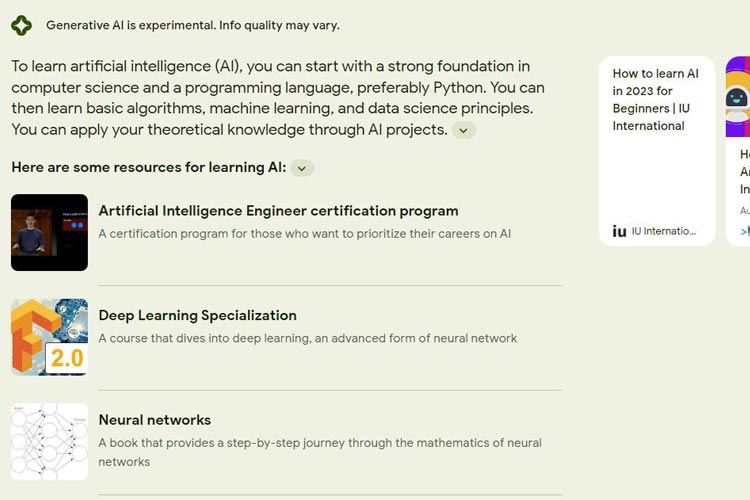Click the AI Engineer certification video thumbnail
750x500 pixels.
[x=49, y=233]
